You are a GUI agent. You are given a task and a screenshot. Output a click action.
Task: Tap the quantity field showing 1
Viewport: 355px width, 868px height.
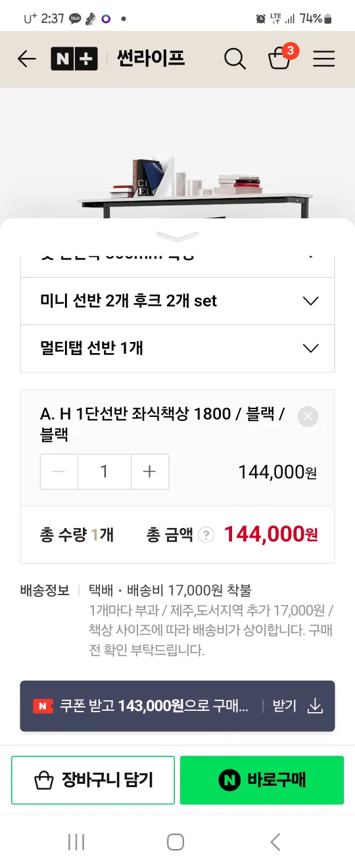point(105,472)
